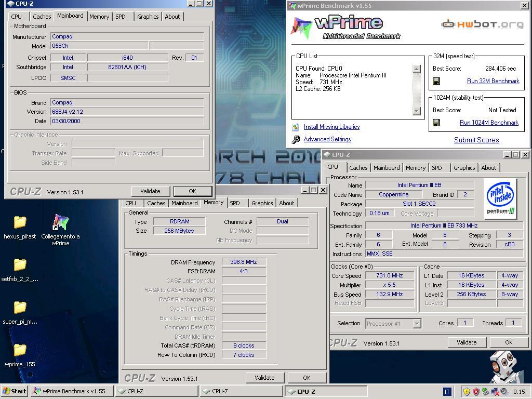Click the Specification field Intel Pentium III EB 733 MHz
The height and width of the screenshot is (399, 532).
point(444,225)
